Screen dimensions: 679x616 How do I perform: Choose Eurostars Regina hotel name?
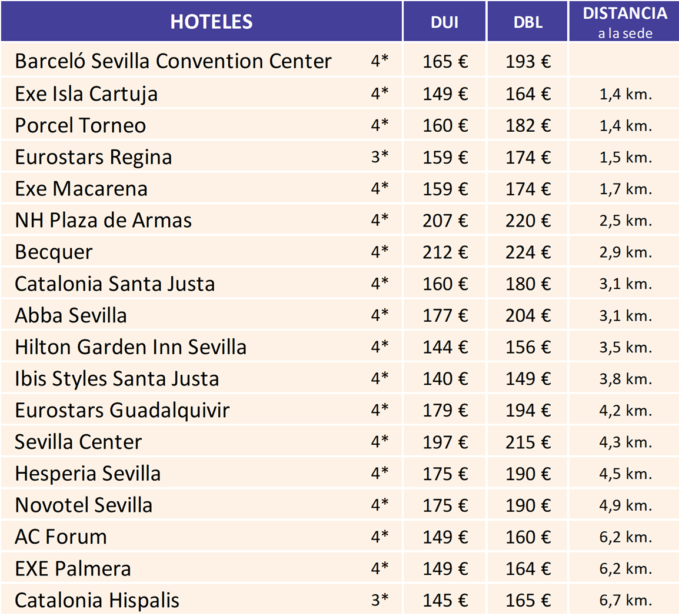[x=94, y=158]
